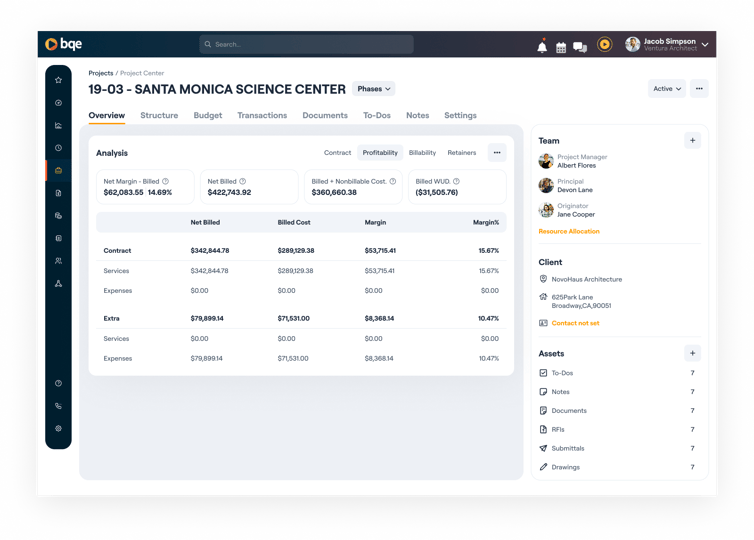Open the network nodes icon in sidebar
Viewport: 754px width, 540px height.
coord(58,284)
